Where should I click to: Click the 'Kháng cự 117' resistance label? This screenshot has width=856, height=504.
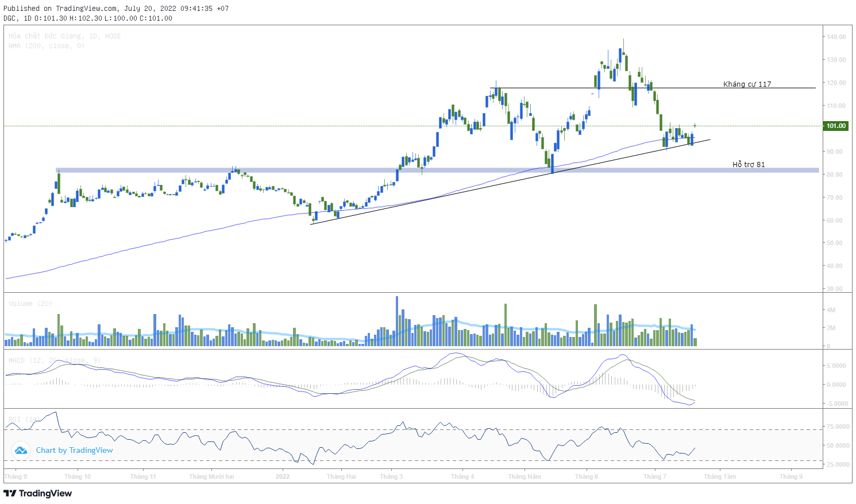(x=747, y=84)
